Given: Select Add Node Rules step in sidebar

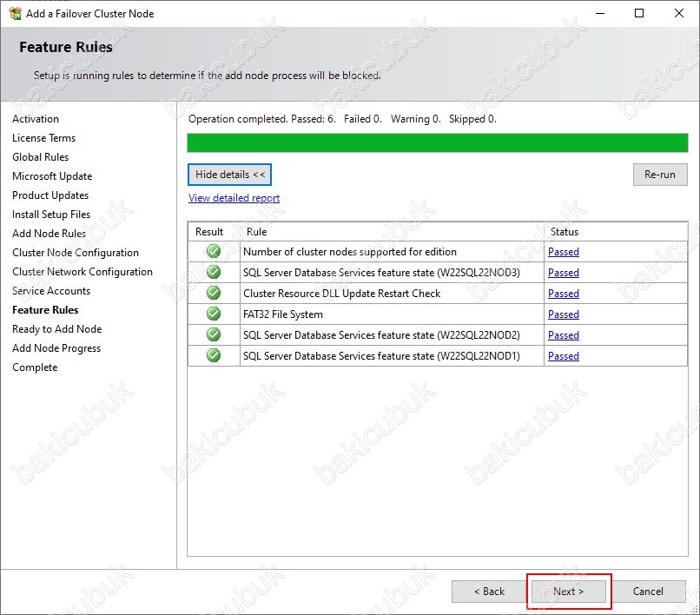Looking at the screenshot, I should pos(50,234).
